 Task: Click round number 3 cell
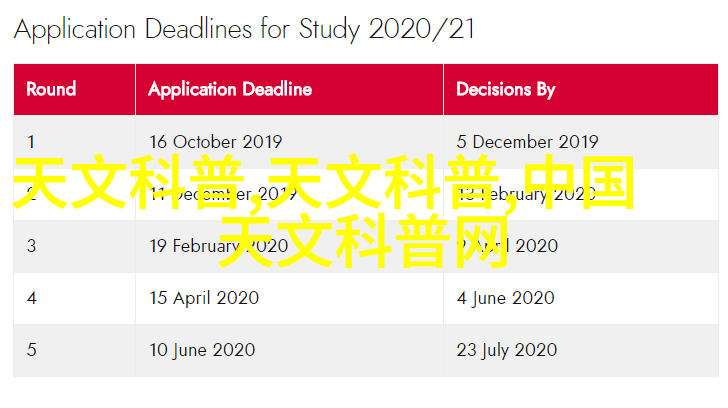click(x=74, y=246)
